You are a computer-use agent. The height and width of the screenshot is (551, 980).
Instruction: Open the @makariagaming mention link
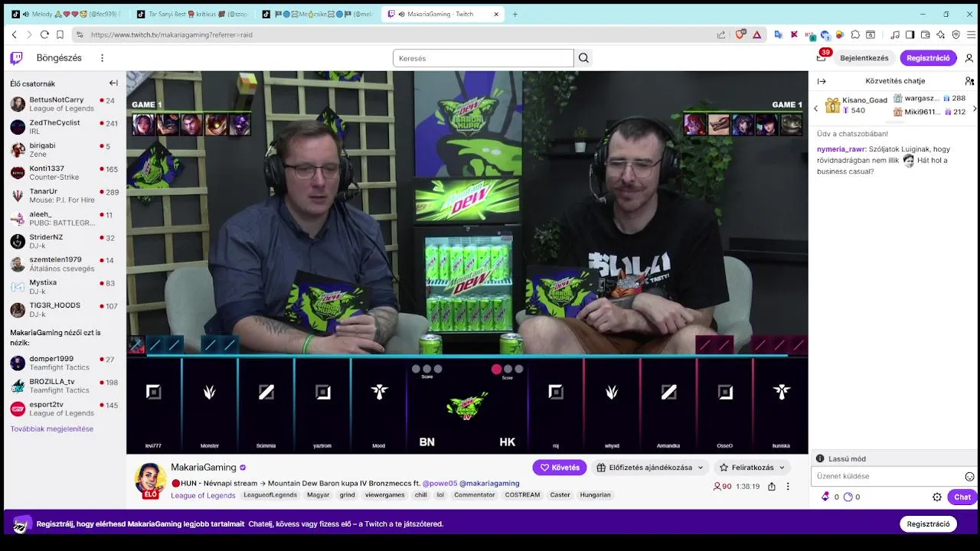[489, 483]
